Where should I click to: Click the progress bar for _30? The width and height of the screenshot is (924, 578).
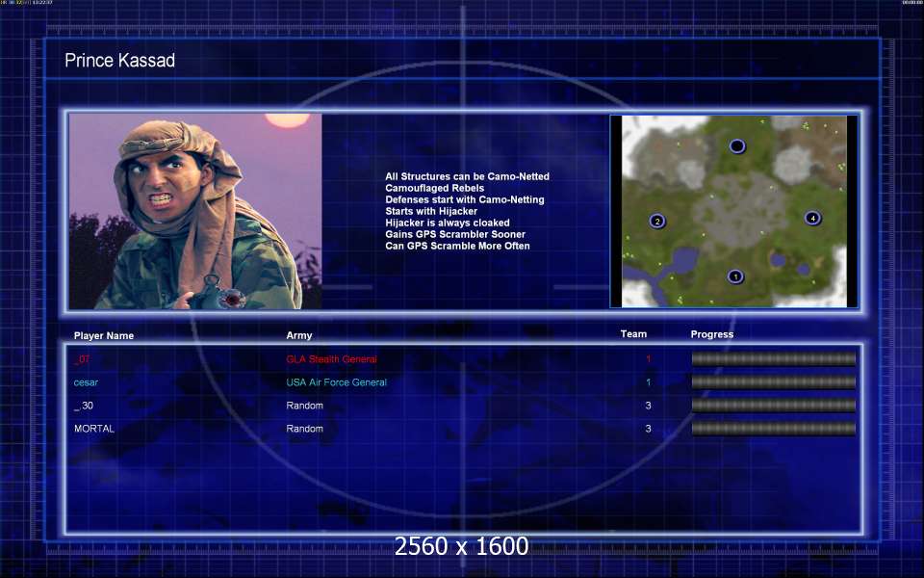coord(773,406)
